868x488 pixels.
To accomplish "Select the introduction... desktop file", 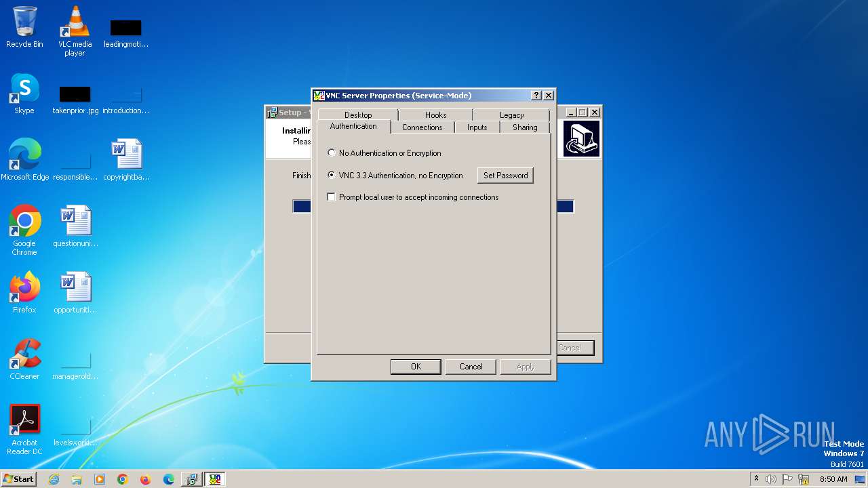I will [x=126, y=100].
